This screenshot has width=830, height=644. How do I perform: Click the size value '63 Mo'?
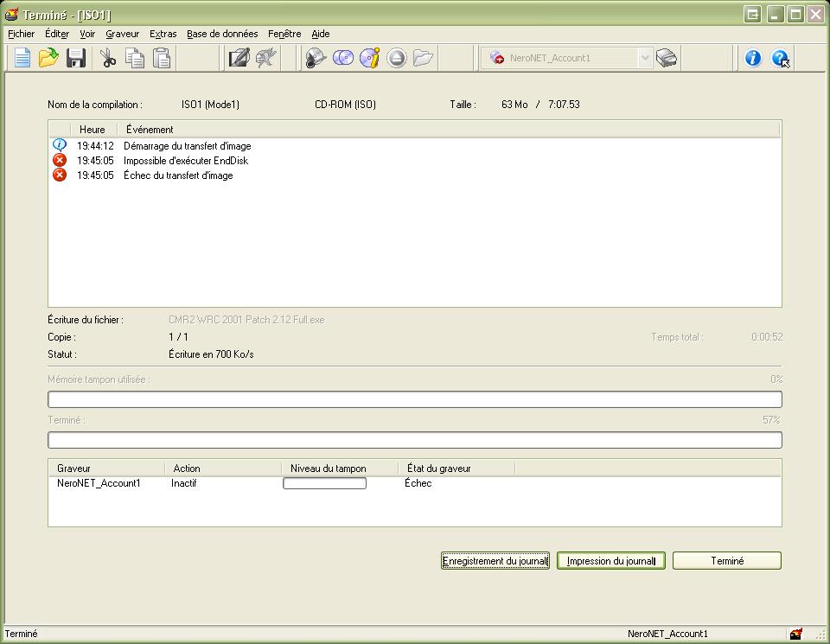click(x=514, y=105)
